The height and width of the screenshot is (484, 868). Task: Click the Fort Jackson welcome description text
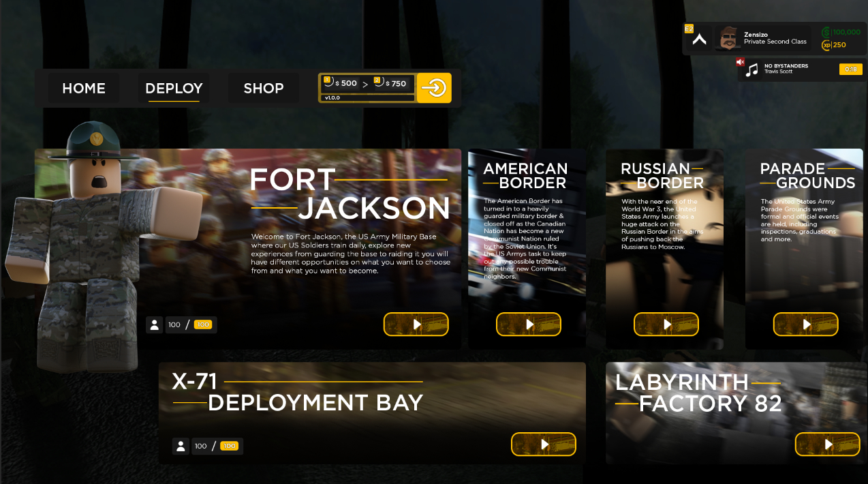coord(350,254)
